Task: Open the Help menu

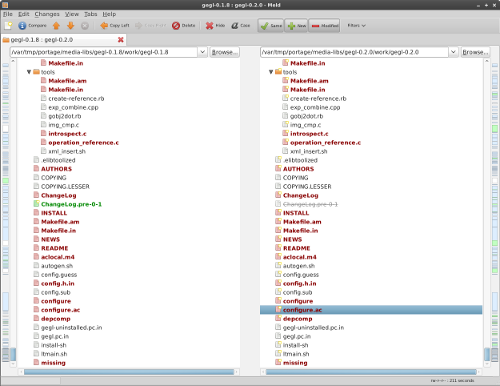Action: tap(109, 14)
